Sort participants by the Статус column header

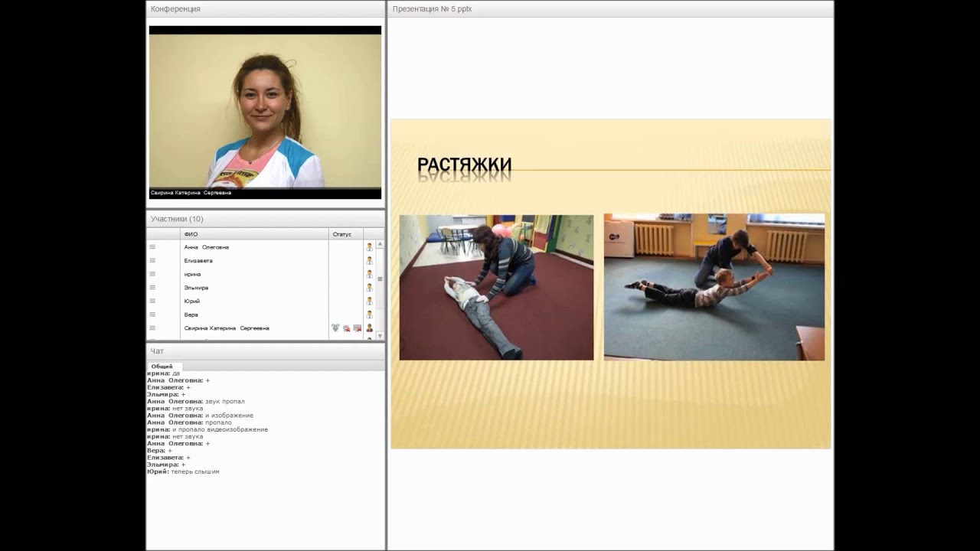point(346,234)
